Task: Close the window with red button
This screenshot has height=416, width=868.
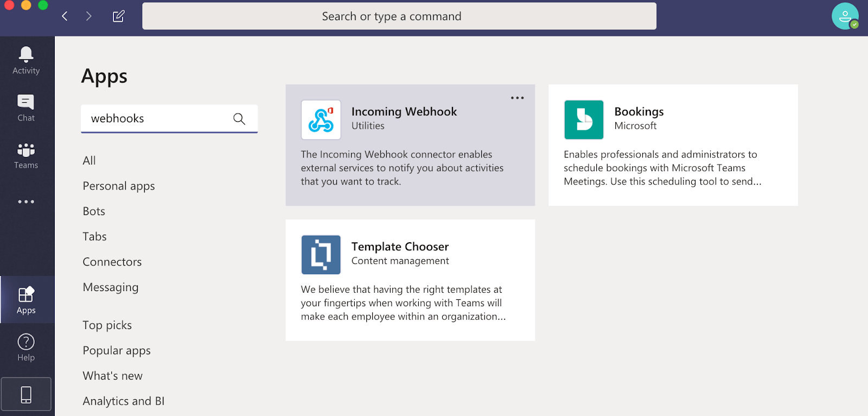Action: 9,5
